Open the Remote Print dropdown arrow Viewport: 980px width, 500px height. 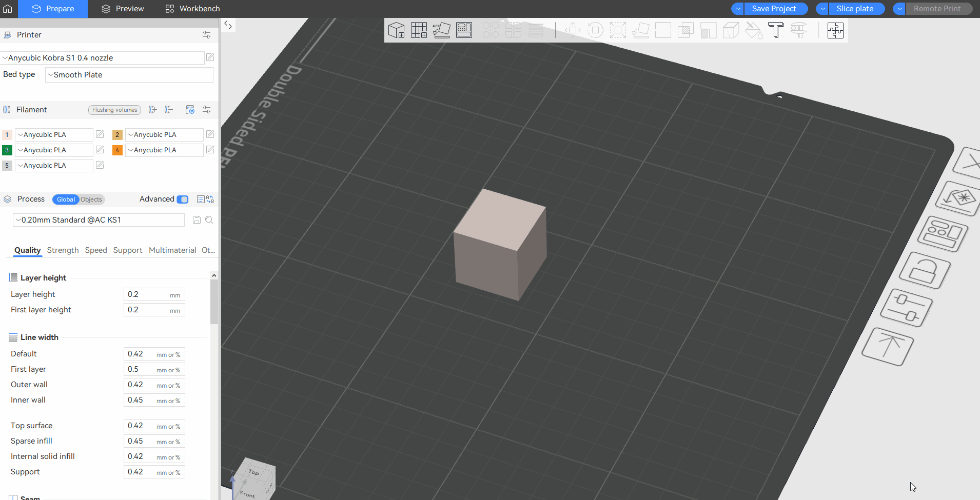[899, 9]
